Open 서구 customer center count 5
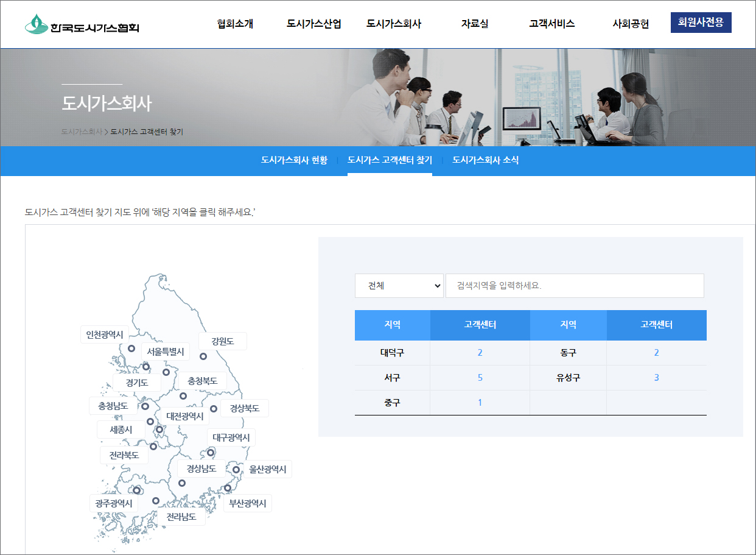The width and height of the screenshot is (756, 555). [x=480, y=378]
